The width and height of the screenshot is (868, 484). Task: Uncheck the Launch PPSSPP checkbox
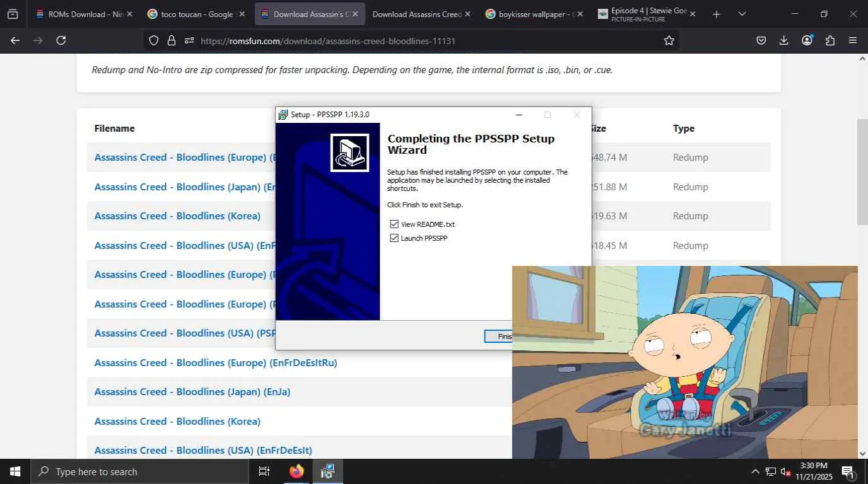click(x=394, y=238)
